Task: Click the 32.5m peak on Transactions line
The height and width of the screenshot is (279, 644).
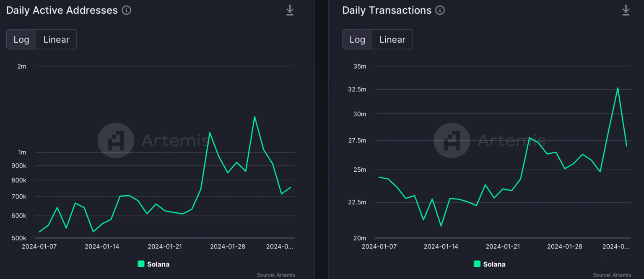Action: click(618, 88)
